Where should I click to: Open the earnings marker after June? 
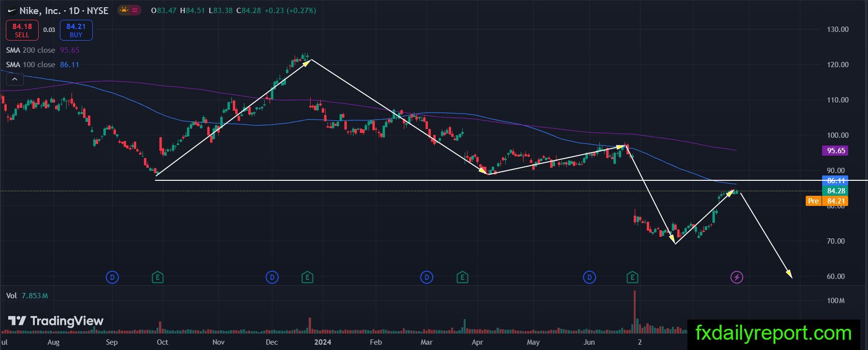coord(632,277)
